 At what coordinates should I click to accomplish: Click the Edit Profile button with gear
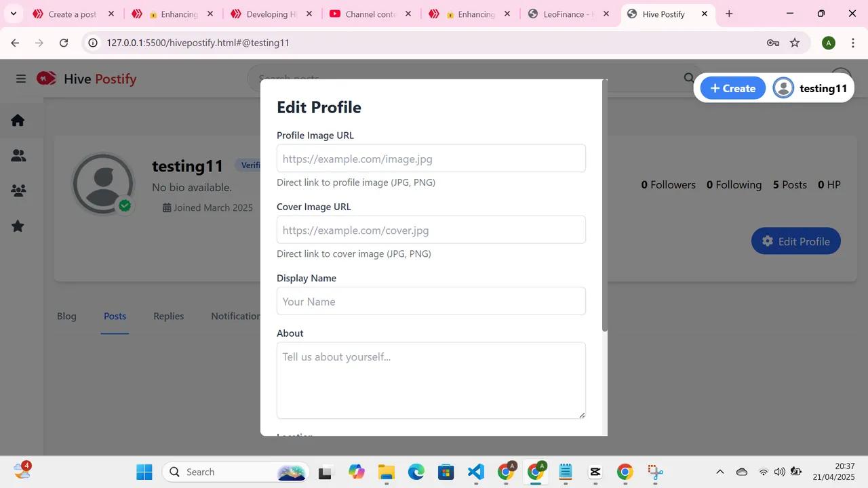[x=795, y=241]
